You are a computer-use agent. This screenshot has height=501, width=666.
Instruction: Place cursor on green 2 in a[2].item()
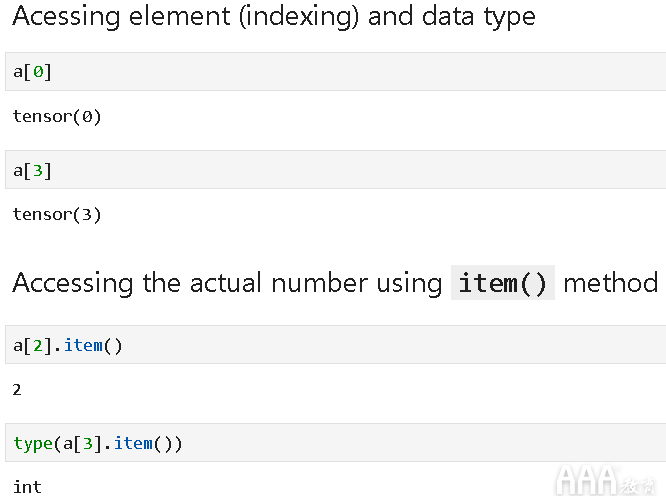tap(38, 345)
